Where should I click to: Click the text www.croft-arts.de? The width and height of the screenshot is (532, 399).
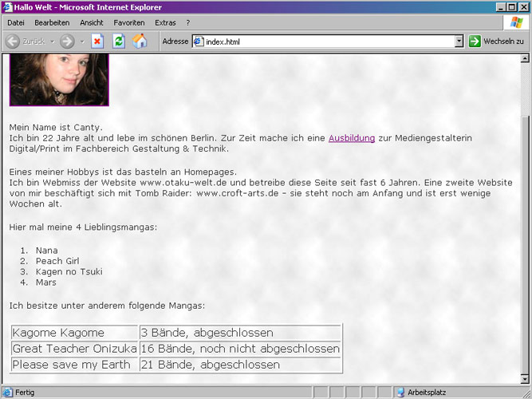pyautogui.click(x=237, y=193)
